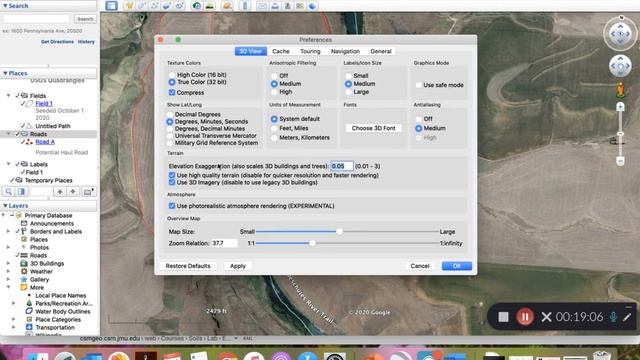The height and width of the screenshot is (360, 640).
Task: Pause the screen recording
Action: coord(525,317)
